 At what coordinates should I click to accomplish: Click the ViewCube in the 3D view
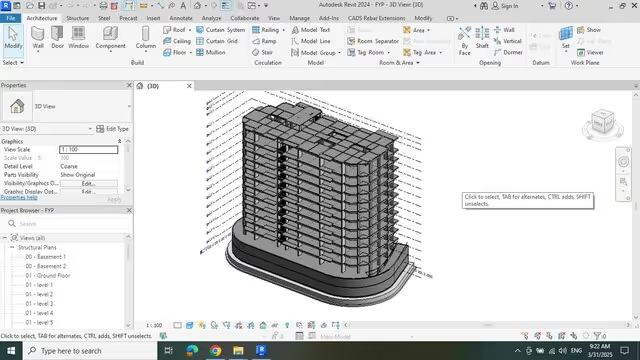(602, 123)
